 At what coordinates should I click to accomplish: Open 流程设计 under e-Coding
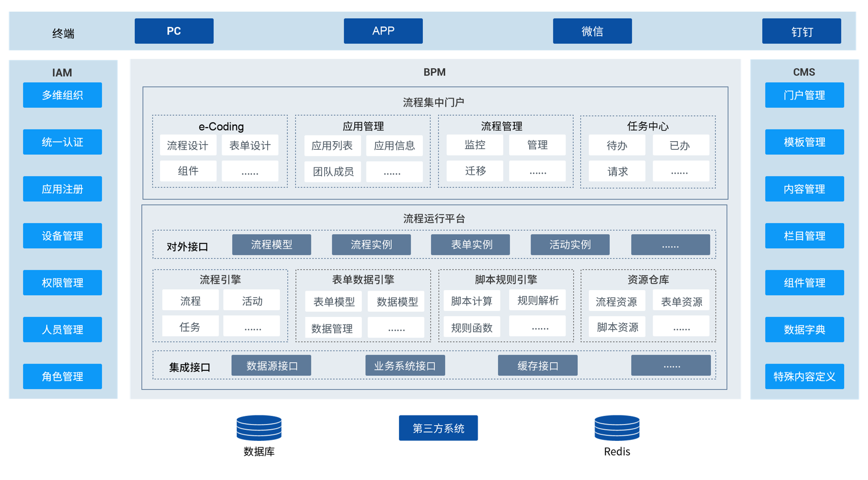point(188,145)
